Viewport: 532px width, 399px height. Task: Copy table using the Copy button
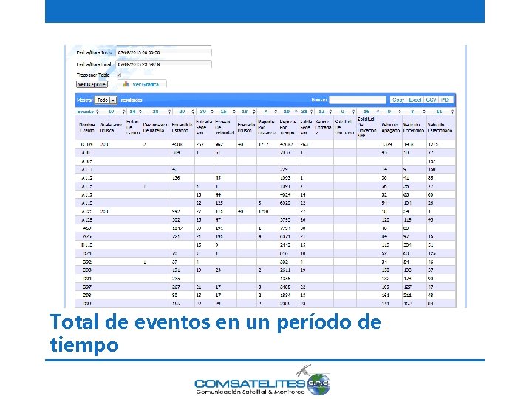(398, 100)
